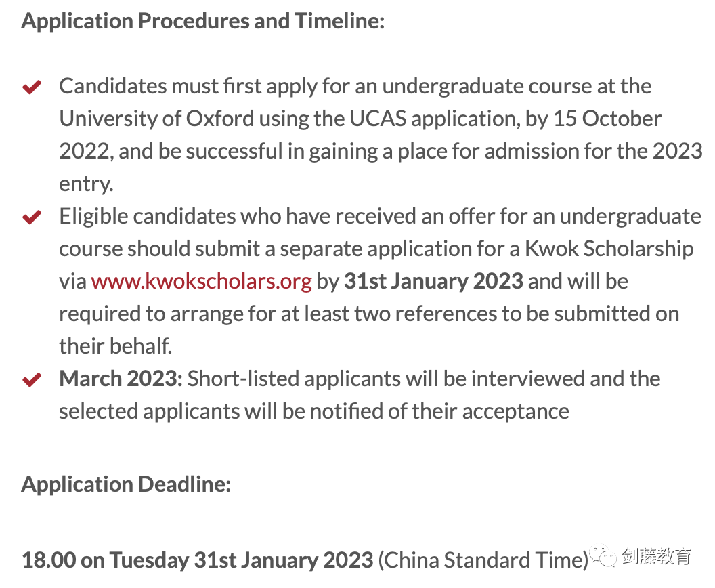Image resolution: width=715 pixels, height=588 pixels.
Task: Click the "Kwok Scholarship" text
Action: 609,249
